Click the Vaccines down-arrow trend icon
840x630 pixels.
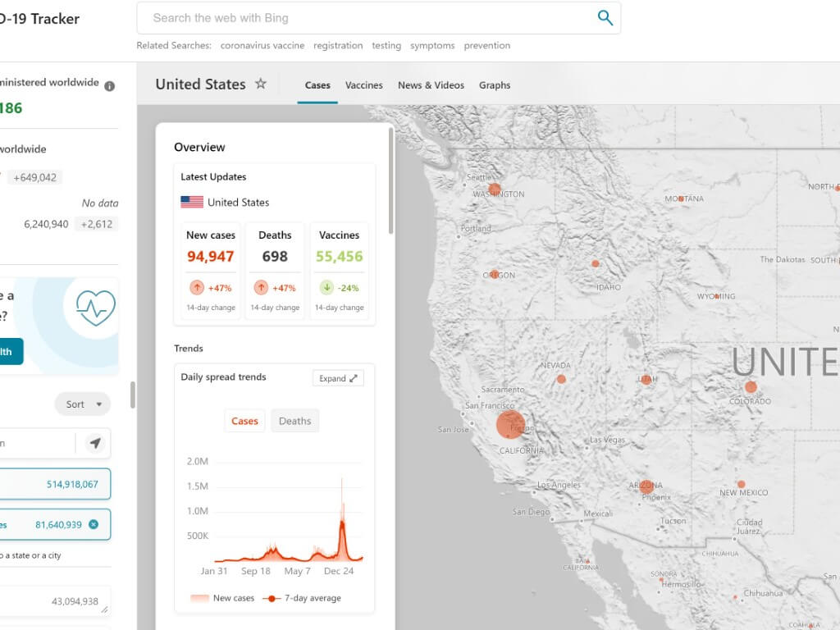[326, 288]
